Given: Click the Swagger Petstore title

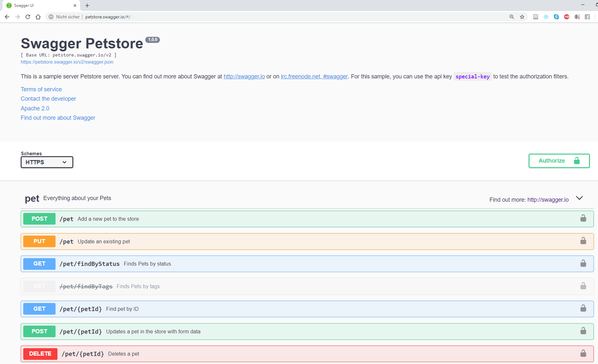Looking at the screenshot, I should click(x=82, y=44).
